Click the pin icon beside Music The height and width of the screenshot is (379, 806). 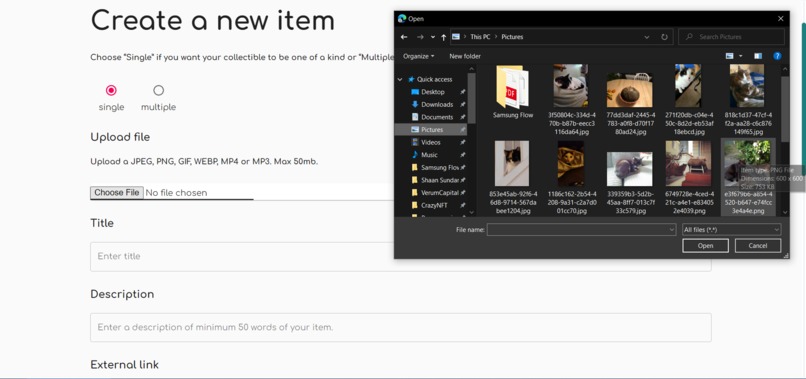click(x=463, y=155)
